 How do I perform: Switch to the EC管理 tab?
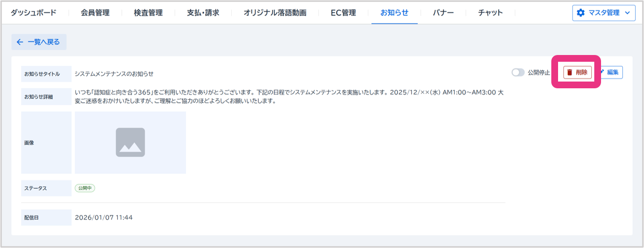pyautogui.click(x=343, y=13)
